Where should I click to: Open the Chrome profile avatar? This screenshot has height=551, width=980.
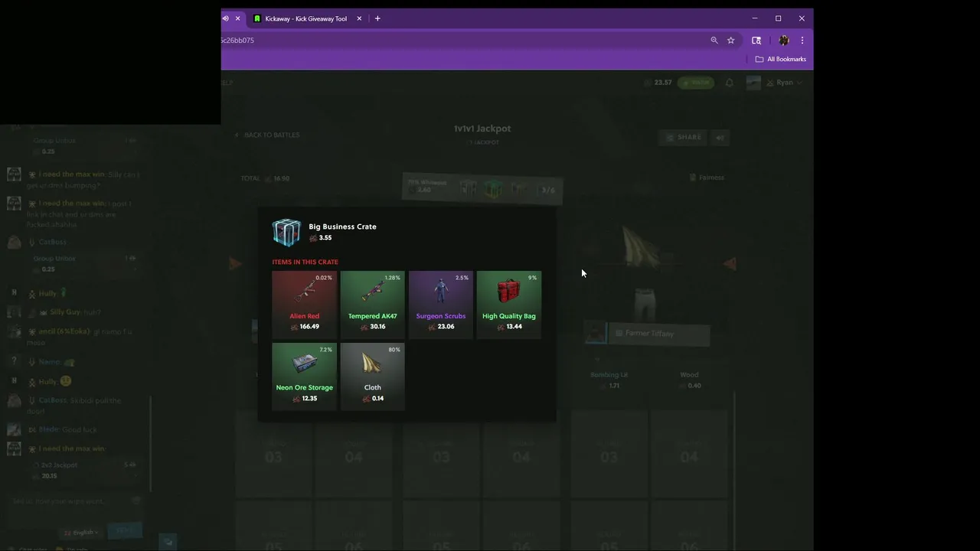783,41
